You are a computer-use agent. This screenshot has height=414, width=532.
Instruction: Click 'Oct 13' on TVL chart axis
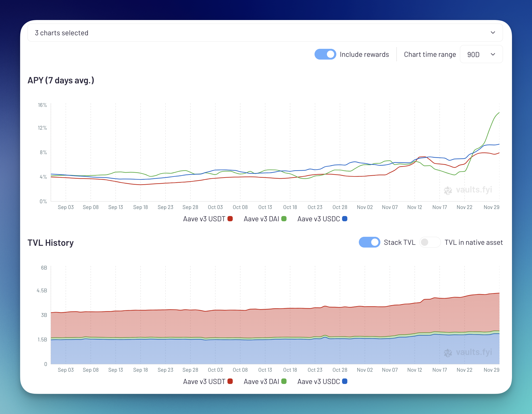click(x=265, y=370)
